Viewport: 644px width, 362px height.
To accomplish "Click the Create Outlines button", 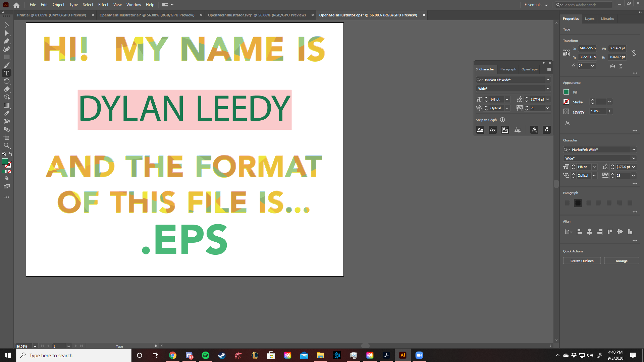I will tap(582, 261).
